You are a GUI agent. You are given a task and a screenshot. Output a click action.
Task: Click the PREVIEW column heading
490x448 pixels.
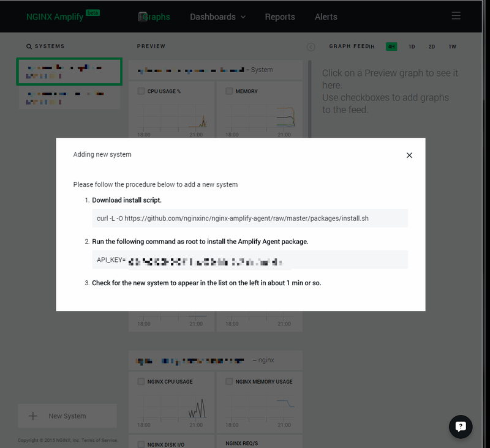tap(151, 46)
